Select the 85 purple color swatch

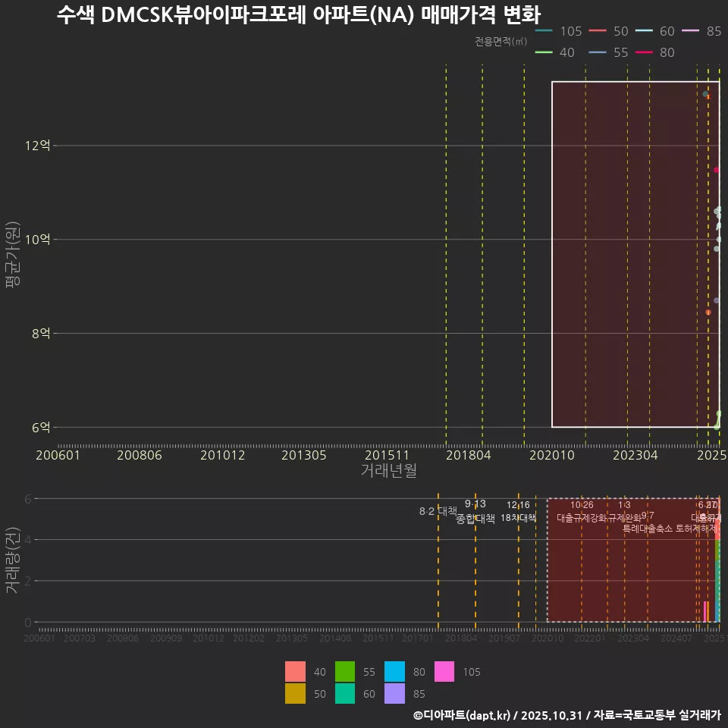394,693
